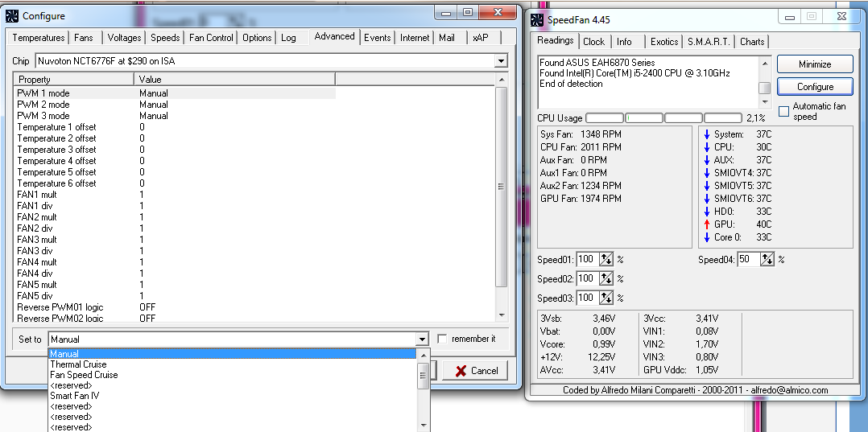Toggle the Automatic fan speed checkbox

pos(783,111)
